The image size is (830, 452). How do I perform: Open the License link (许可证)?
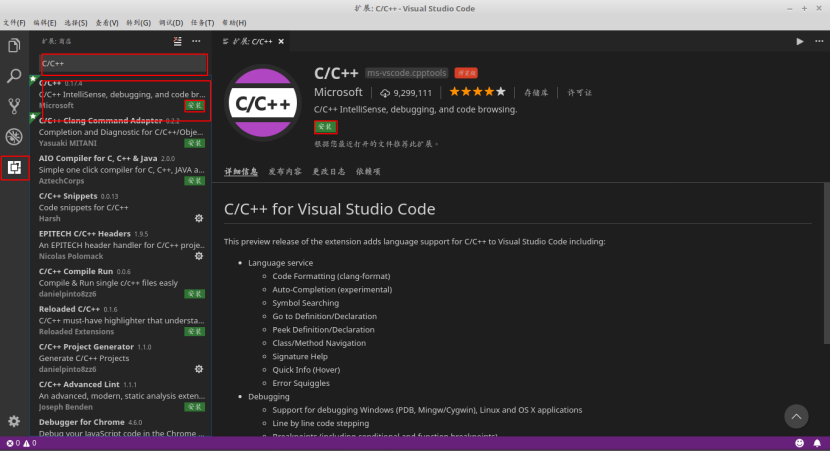pos(580,93)
